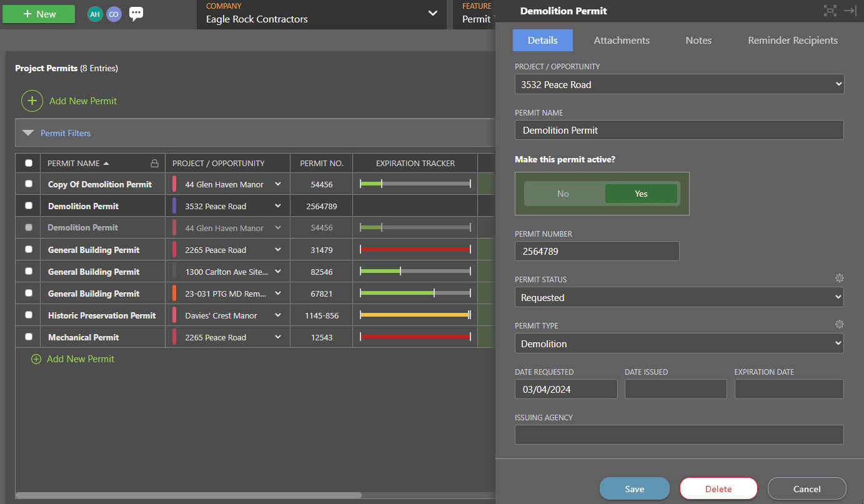Open the Notes tab
864x504 pixels.
tap(698, 40)
